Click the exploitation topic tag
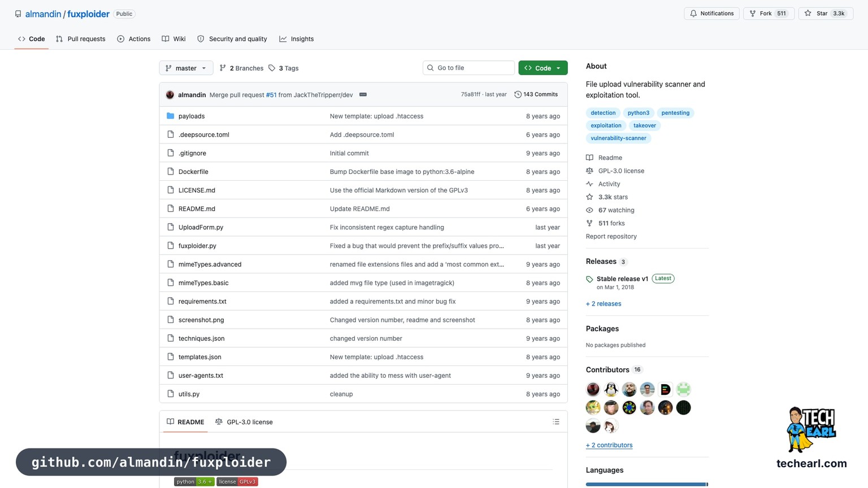Screen dimensions: 868x488 tap(606, 125)
